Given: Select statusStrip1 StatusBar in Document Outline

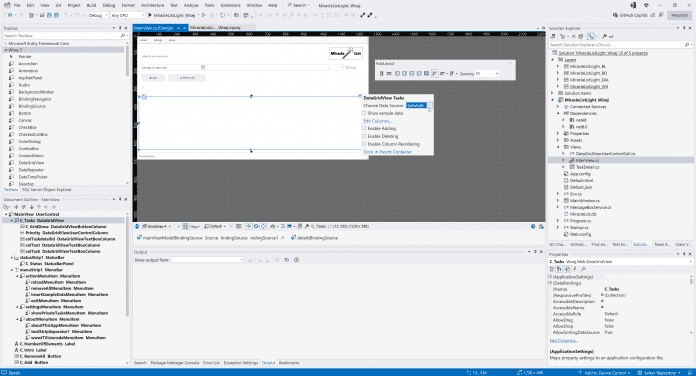Looking at the screenshot, I should (42, 257).
